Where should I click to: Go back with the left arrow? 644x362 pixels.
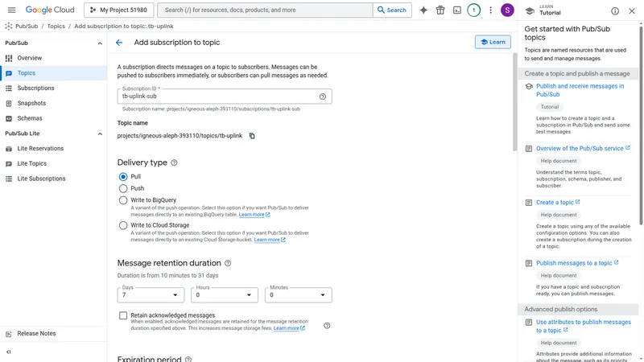pyautogui.click(x=119, y=43)
